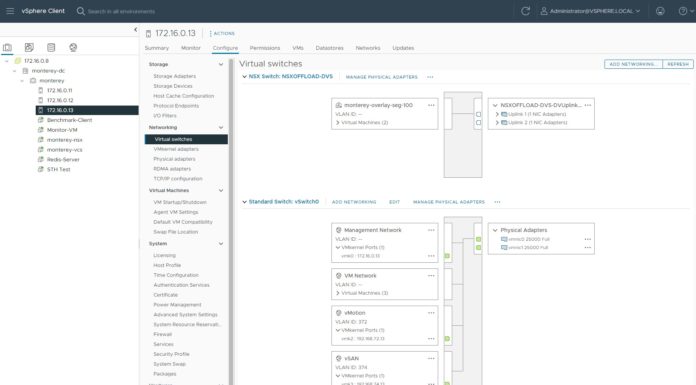Switch to Storage inventory view
The height and width of the screenshot is (385, 696).
point(51,47)
